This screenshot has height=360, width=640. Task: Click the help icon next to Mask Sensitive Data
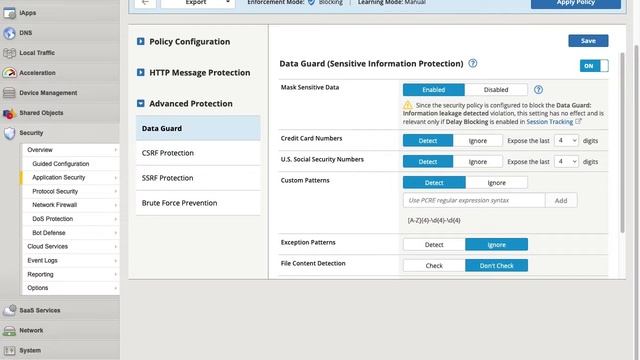point(538,90)
